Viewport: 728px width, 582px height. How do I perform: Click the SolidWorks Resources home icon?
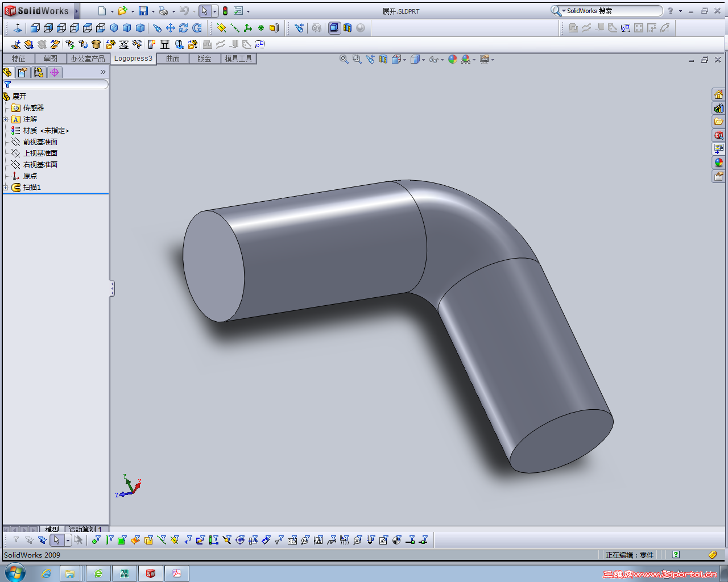719,94
